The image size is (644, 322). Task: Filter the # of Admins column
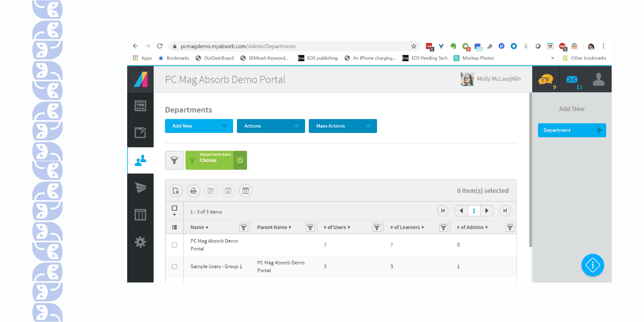point(510,227)
